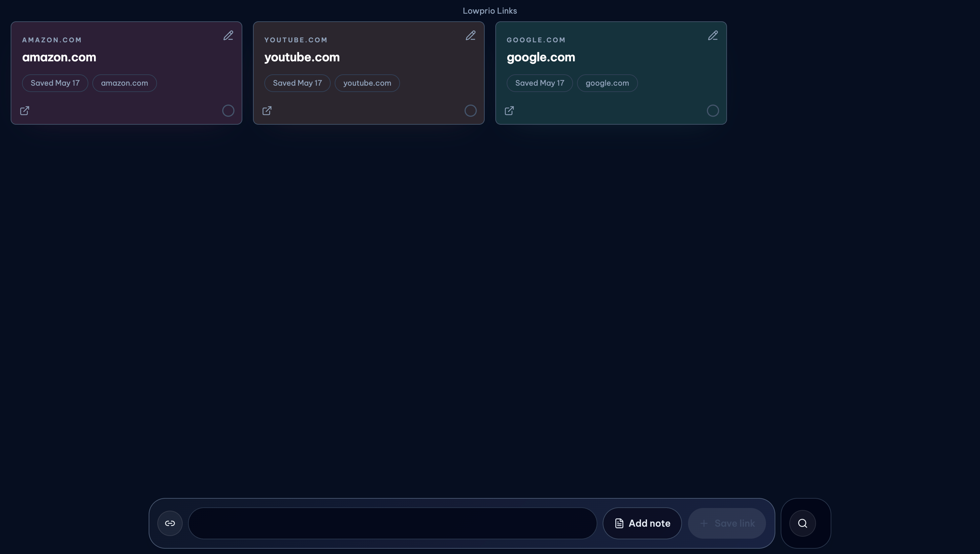Image resolution: width=980 pixels, height=554 pixels.
Task: Open amazon.com in new tab icon
Action: click(25, 111)
